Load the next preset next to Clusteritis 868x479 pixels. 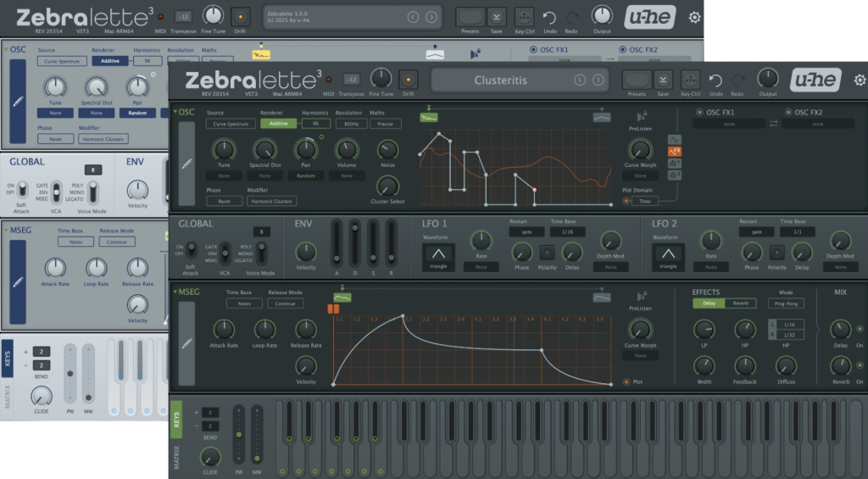point(598,81)
